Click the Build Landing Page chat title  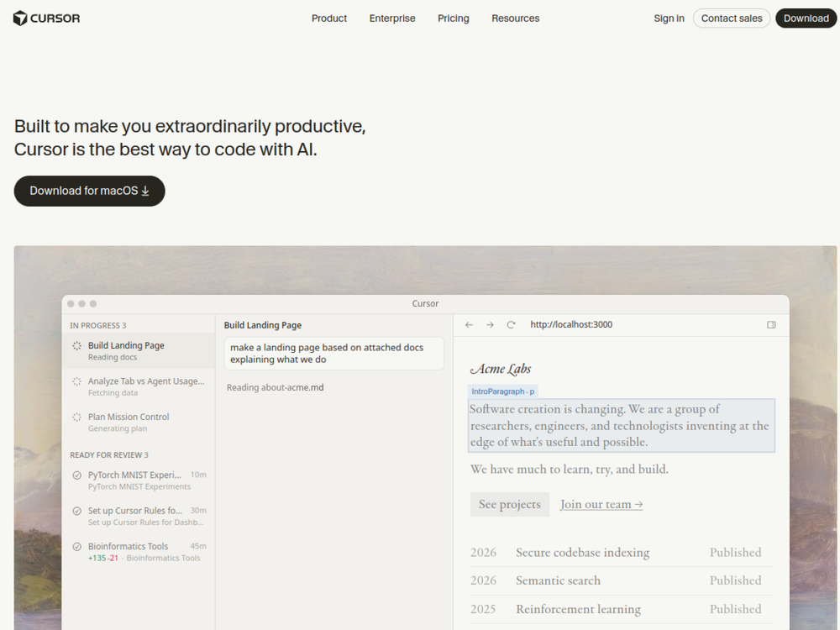pos(262,325)
